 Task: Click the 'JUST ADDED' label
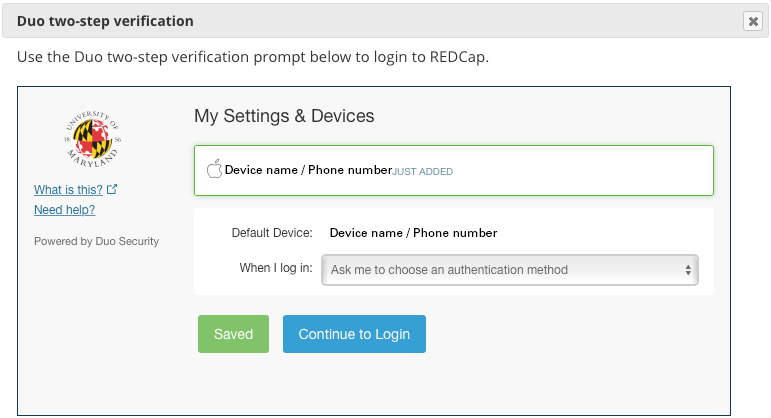click(x=422, y=172)
